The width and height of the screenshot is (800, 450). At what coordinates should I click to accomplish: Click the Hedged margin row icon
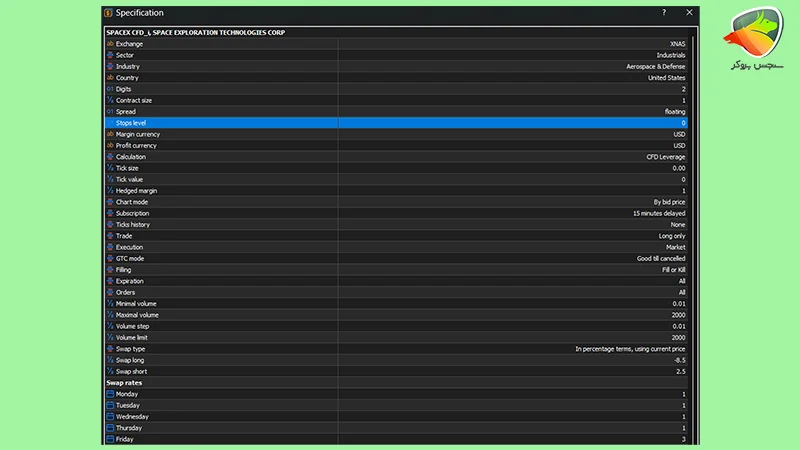(110, 190)
